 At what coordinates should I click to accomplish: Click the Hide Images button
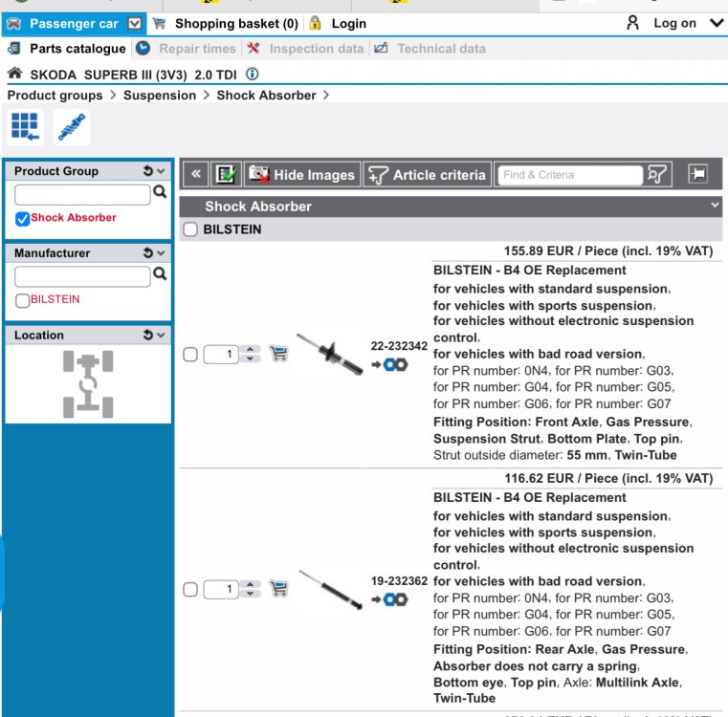click(x=302, y=175)
